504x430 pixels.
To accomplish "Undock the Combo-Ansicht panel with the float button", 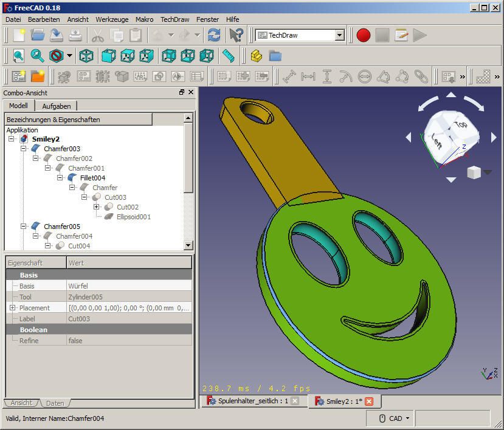I will 182,92.
